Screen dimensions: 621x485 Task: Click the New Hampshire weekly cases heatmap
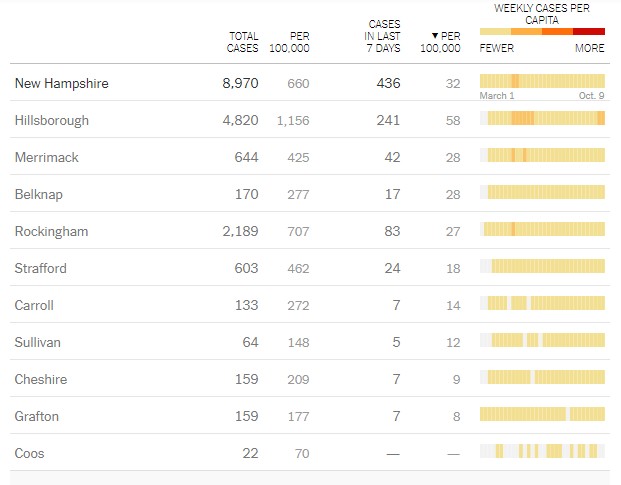[542, 81]
